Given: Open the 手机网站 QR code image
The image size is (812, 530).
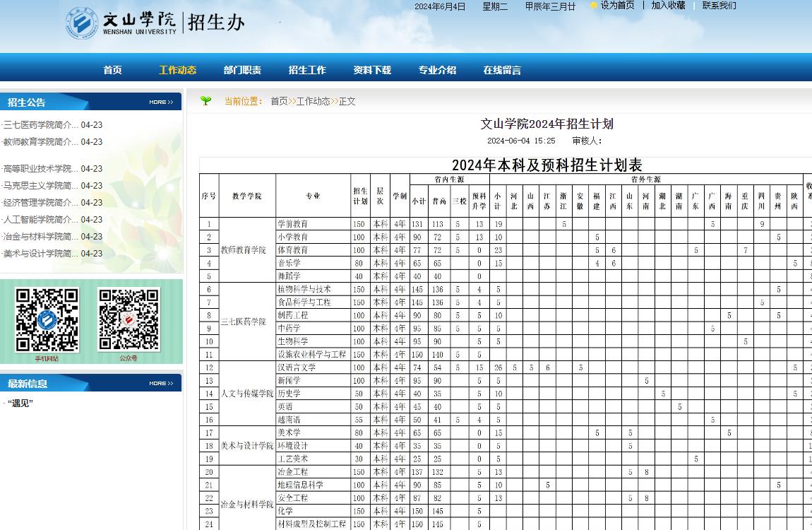Looking at the screenshot, I should tap(47, 320).
